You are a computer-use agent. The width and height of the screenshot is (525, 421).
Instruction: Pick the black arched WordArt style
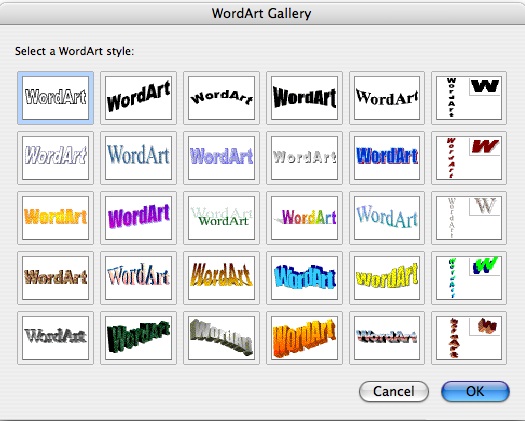pos(221,98)
